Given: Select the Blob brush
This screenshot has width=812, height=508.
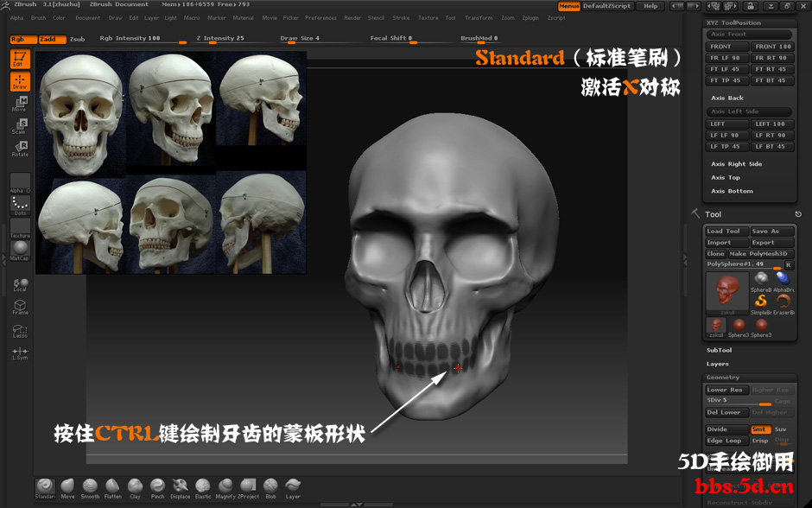Looking at the screenshot, I should tap(271, 489).
